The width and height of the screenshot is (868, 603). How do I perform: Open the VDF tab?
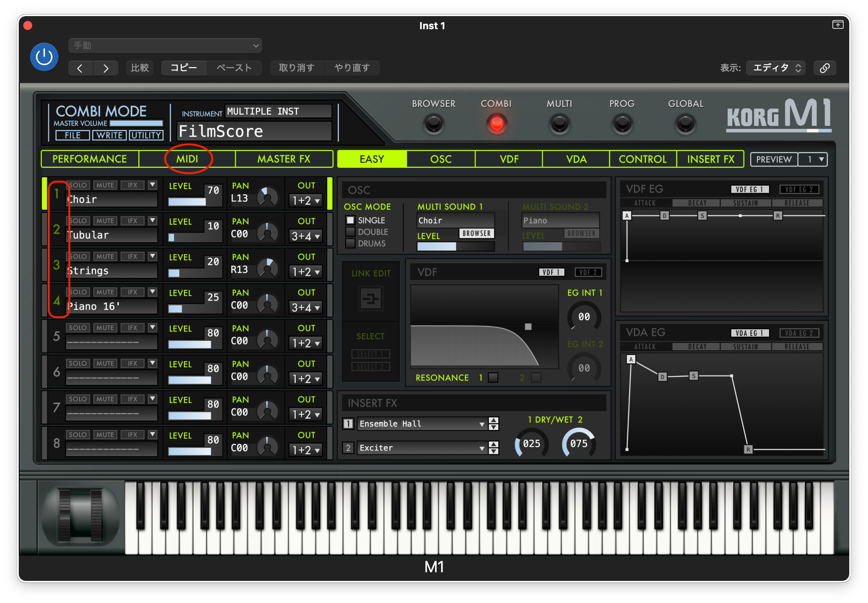click(x=509, y=159)
